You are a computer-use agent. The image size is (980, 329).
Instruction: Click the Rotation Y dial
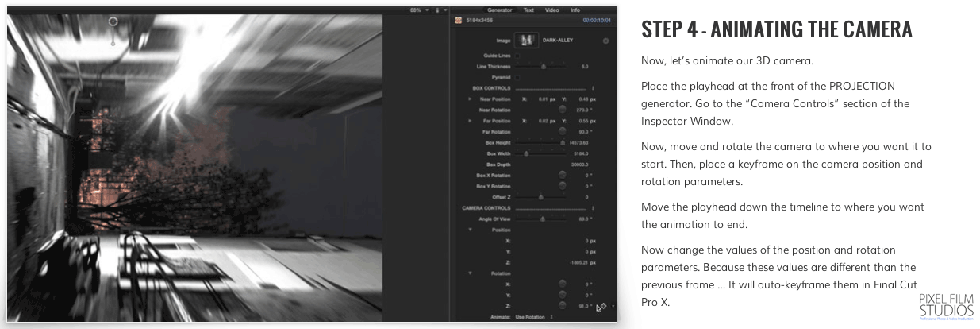(562, 294)
